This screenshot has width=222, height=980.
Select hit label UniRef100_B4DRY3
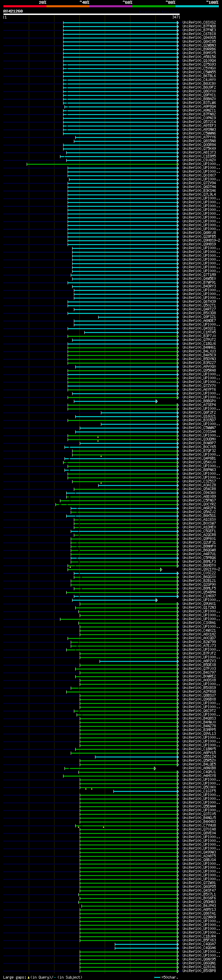199,286
